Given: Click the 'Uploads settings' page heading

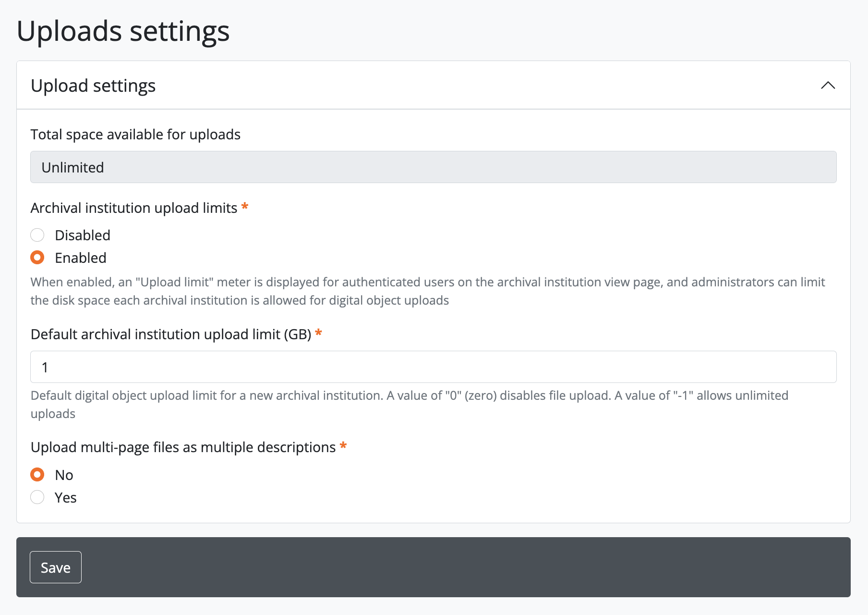Looking at the screenshot, I should 123,31.
